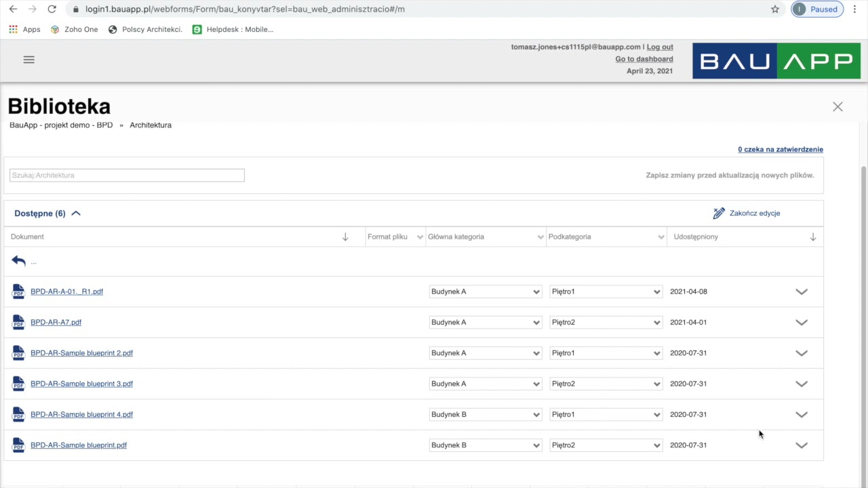The width and height of the screenshot is (868, 488).
Task: Click the pencil edit icon
Action: pyautogui.click(x=719, y=213)
